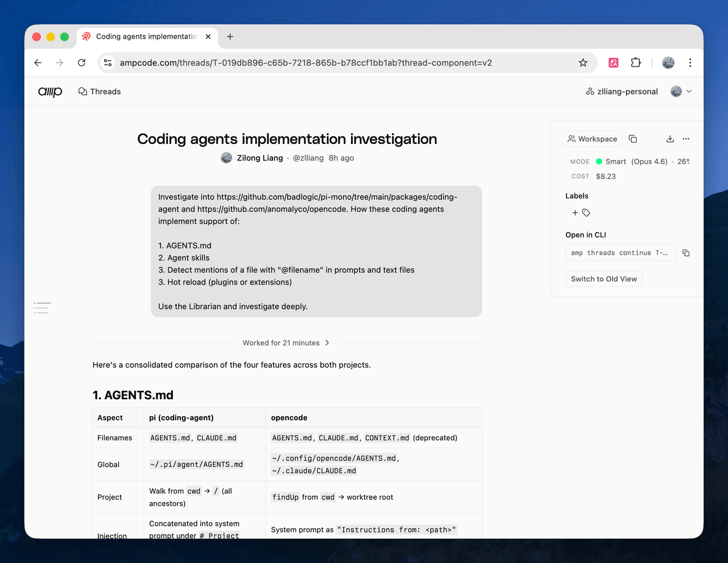728x563 pixels.
Task: Click the amp threads continue command field
Action: tap(621, 253)
